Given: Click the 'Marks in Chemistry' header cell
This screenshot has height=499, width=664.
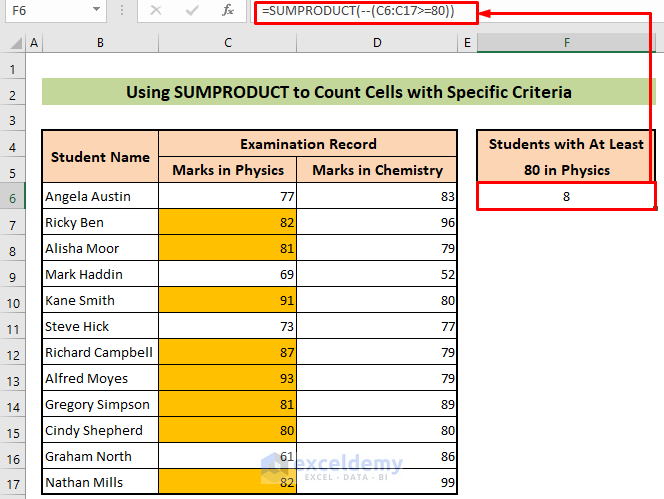Looking at the screenshot, I should pos(377,170).
